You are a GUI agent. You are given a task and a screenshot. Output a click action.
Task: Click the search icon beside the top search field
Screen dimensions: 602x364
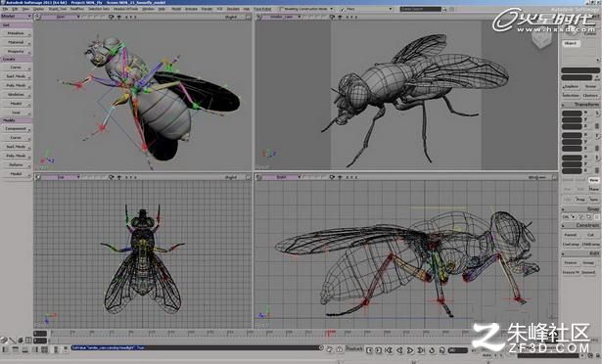pyautogui.click(x=444, y=9)
